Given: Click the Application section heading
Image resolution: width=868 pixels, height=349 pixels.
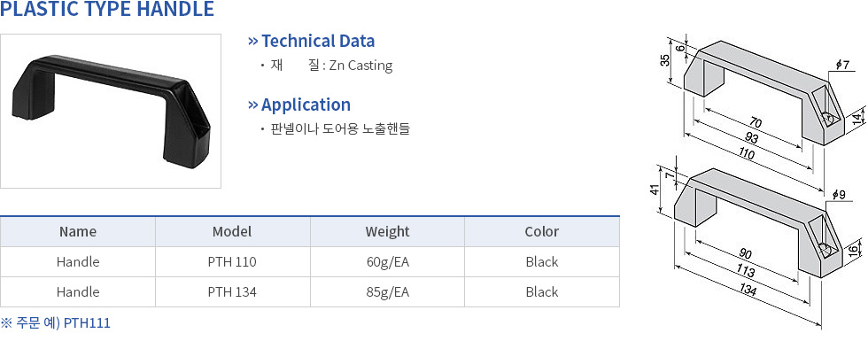Looking at the screenshot, I should pos(306,105).
